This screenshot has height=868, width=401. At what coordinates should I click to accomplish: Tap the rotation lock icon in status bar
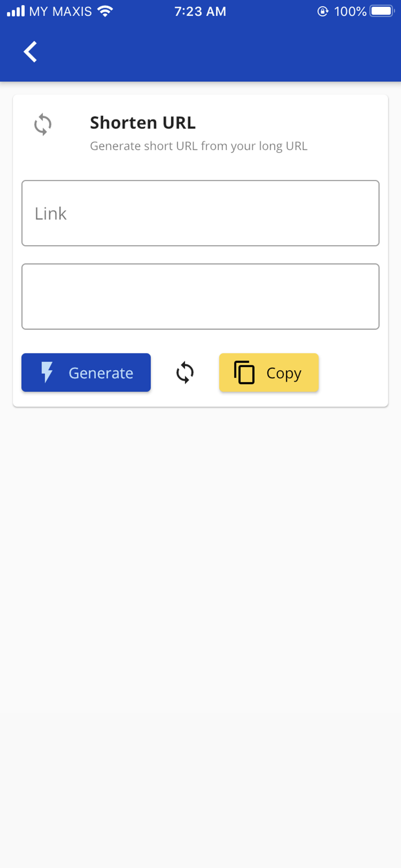coord(323,11)
